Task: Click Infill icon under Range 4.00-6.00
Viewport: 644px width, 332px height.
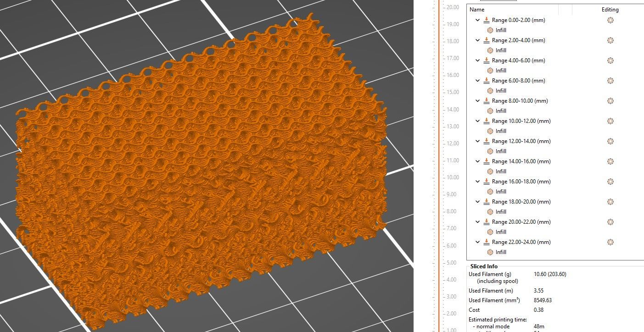Action: pos(490,71)
